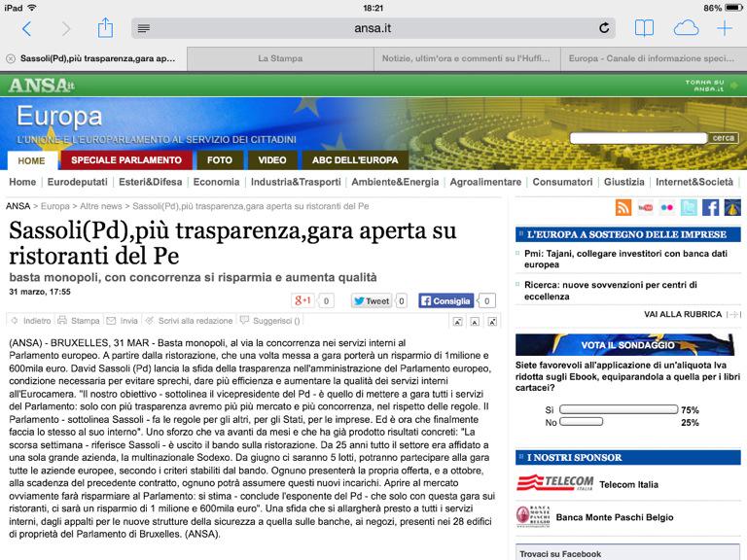The width and height of the screenshot is (747, 560).
Task: Open Ambiente&Energia in the section menu
Action: tap(395, 182)
